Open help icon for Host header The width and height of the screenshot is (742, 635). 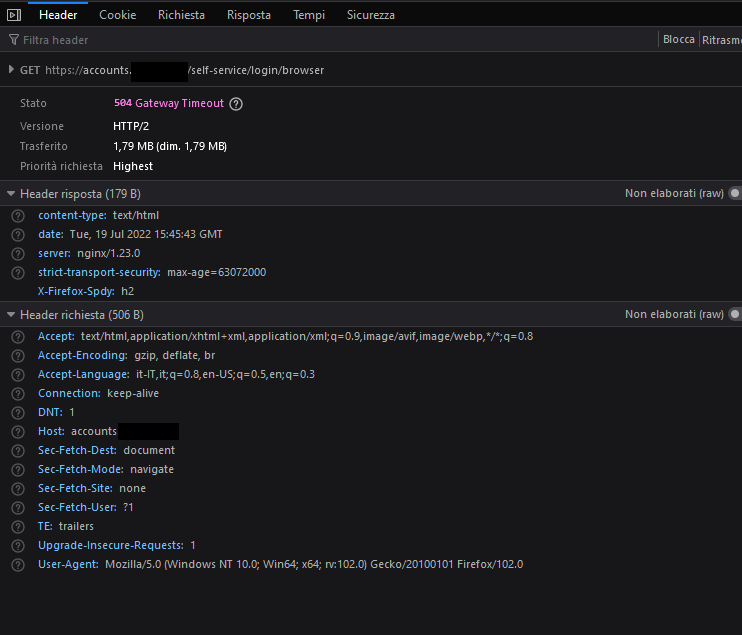[x=18, y=432]
